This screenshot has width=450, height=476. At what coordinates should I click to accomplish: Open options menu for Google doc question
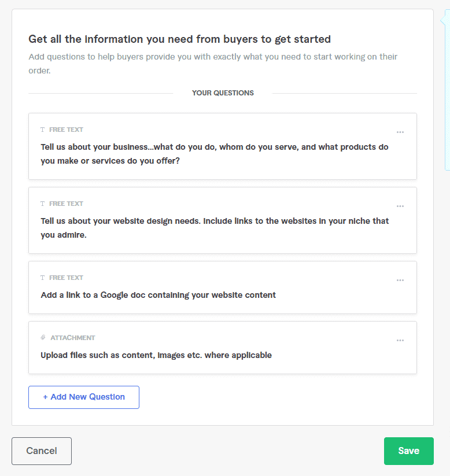click(400, 280)
